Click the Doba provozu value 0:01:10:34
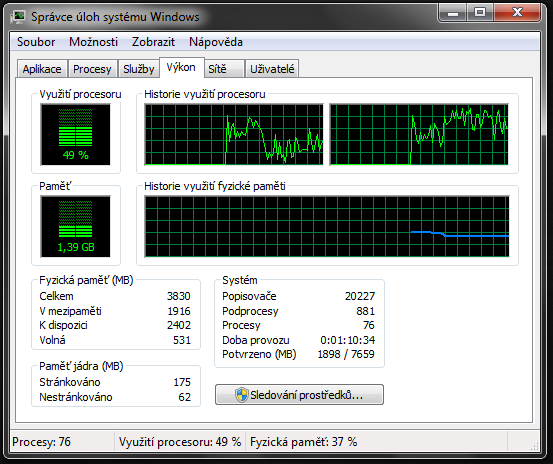 347,340
